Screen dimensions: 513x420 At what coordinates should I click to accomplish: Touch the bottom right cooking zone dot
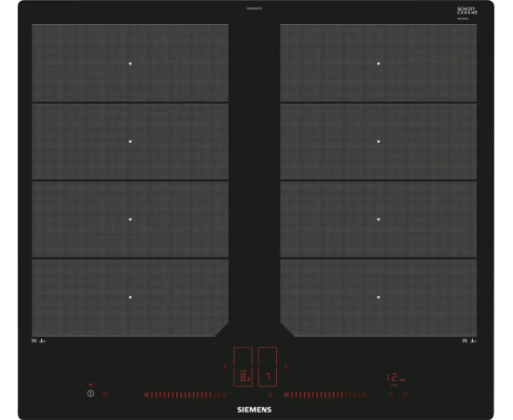click(379, 297)
